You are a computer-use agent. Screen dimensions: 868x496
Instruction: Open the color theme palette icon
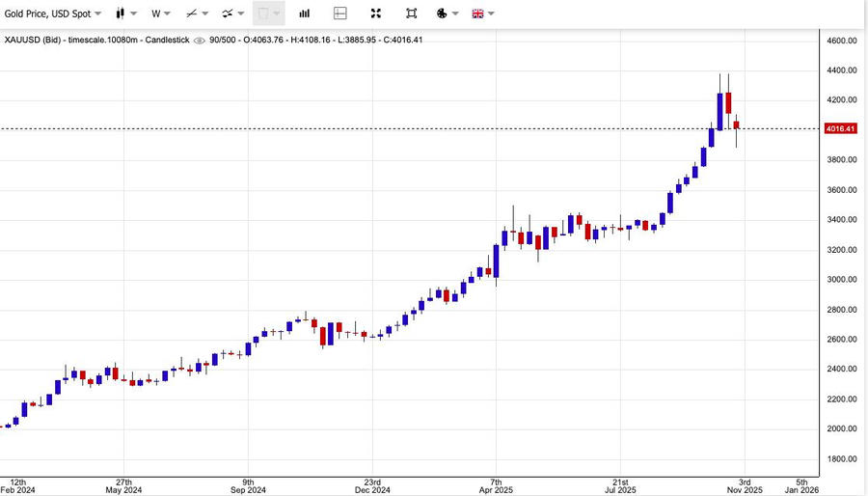pyautogui.click(x=442, y=14)
